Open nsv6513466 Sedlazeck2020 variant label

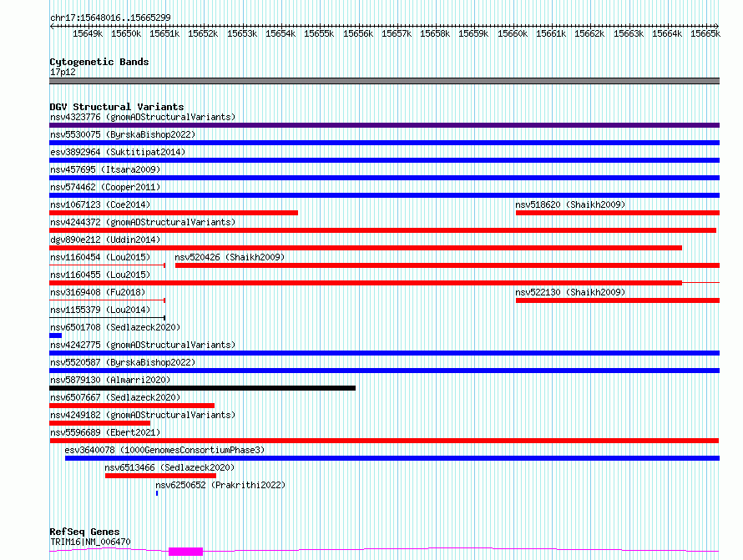[169, 467]
